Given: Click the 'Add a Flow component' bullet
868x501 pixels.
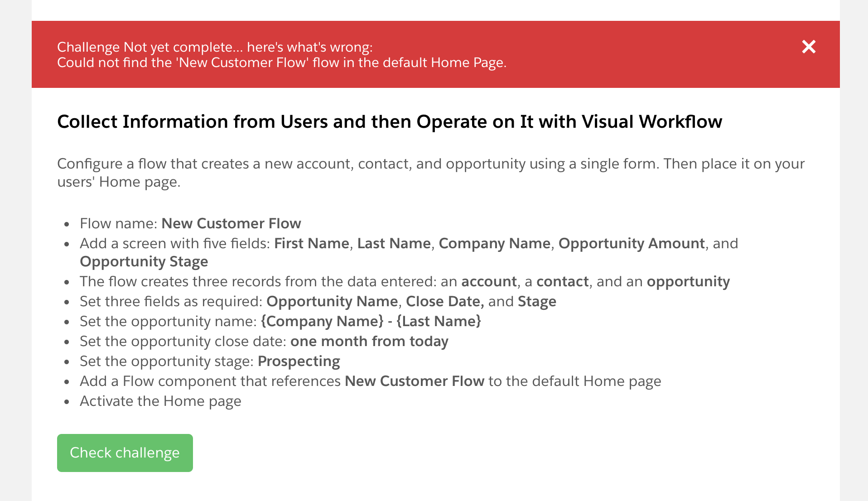Looking at the screenshot, I should [x=371, y=381].
